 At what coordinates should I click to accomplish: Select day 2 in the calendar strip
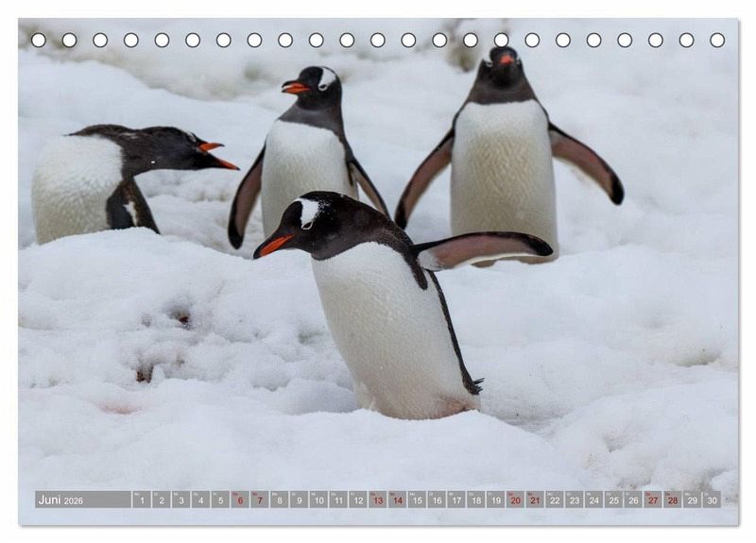pos(162,500)
